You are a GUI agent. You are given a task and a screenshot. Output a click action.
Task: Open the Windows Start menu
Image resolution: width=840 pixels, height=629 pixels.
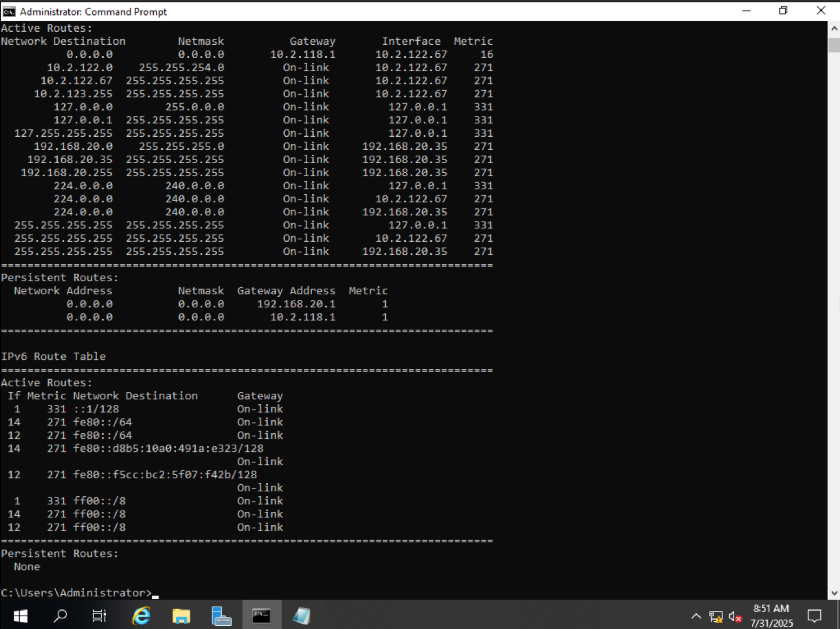click(x=21, y=616)
